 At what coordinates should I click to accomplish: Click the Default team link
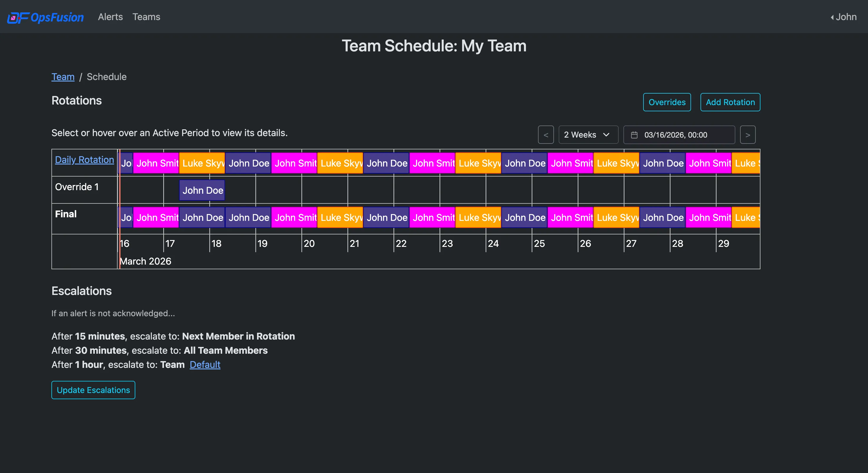205,365
